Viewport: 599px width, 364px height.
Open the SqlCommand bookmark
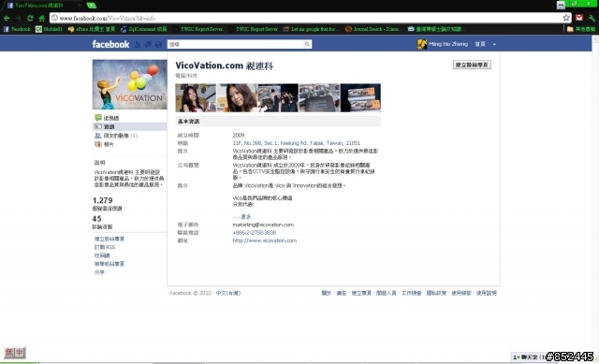143,29
